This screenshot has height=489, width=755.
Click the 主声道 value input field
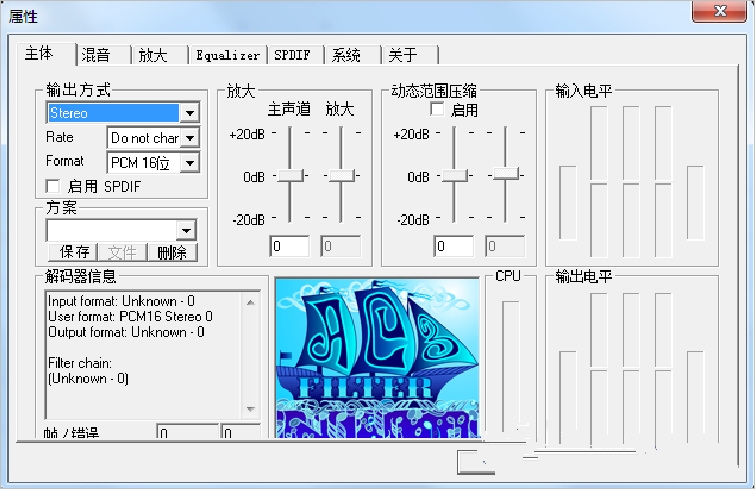pyautogui.click(x=289, y=246)
